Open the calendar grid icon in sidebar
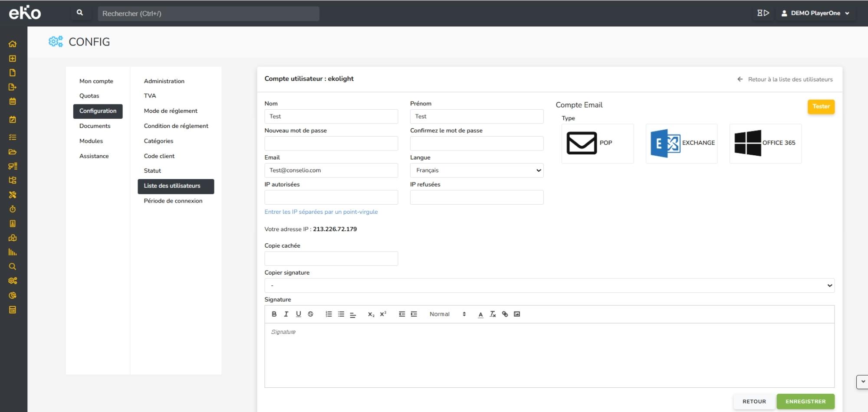This screenshot has width=868, height=412. (x=13, y=101)
